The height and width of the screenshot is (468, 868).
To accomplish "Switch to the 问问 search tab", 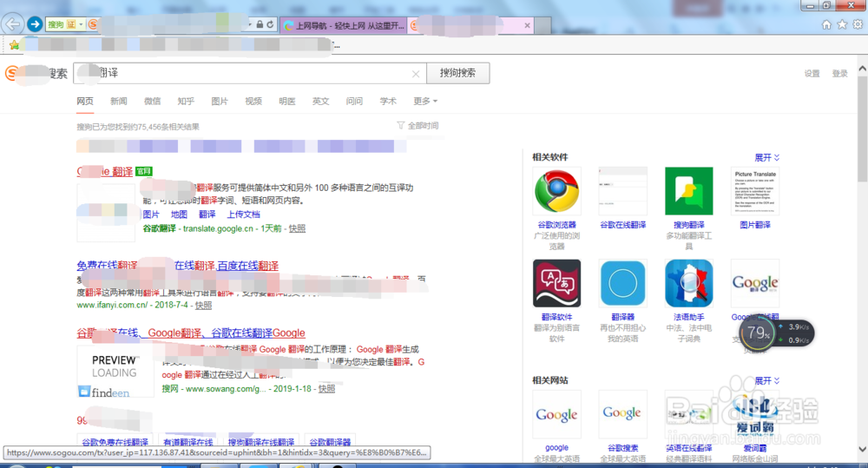I will tap(354, 101).
